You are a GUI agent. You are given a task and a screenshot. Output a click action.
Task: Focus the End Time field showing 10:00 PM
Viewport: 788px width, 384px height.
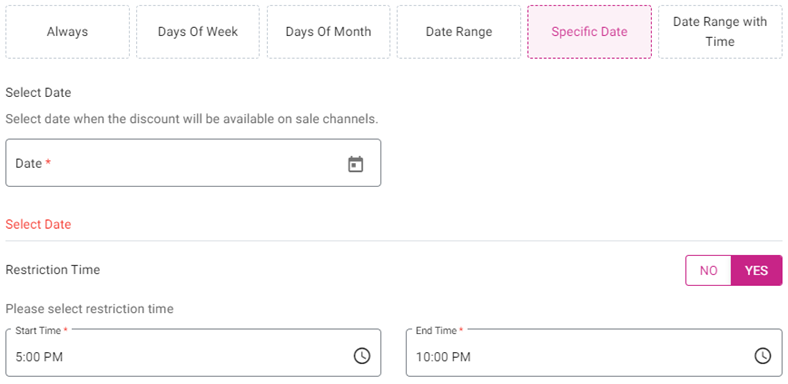[x=594, y=353]
